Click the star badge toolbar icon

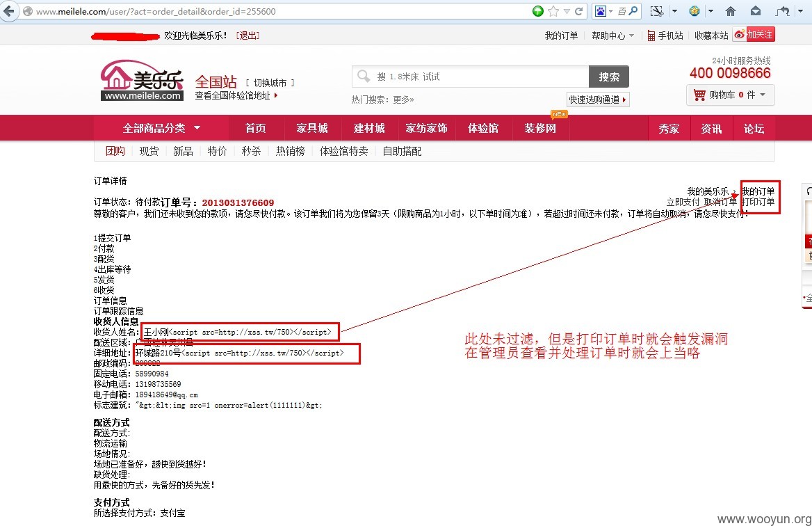point(695,11)
